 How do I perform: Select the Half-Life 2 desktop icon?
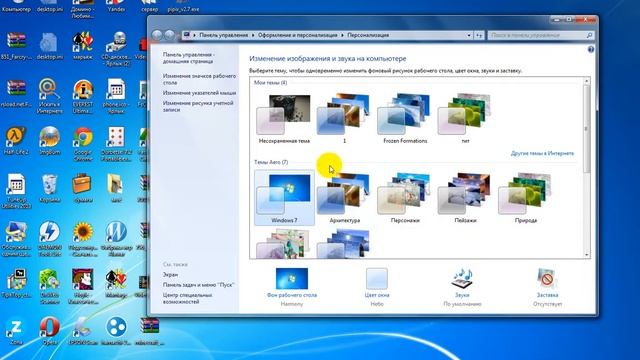tap(16, 141)
